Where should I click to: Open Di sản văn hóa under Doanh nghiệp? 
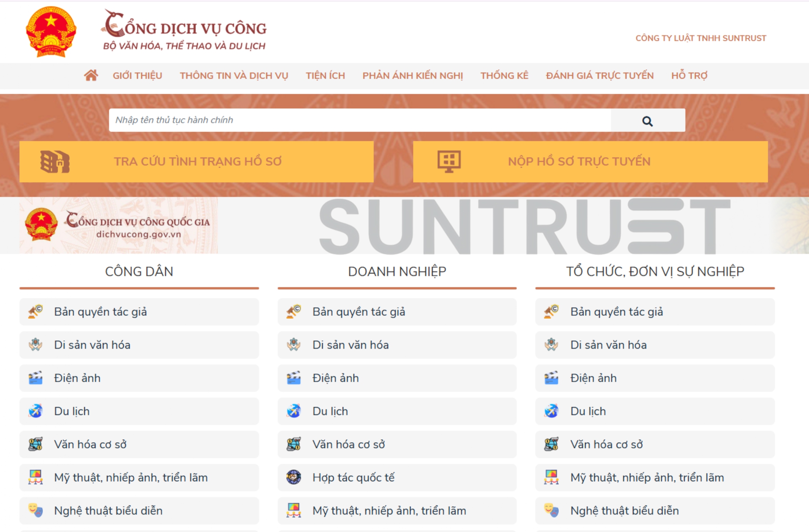tap(350, 345)
